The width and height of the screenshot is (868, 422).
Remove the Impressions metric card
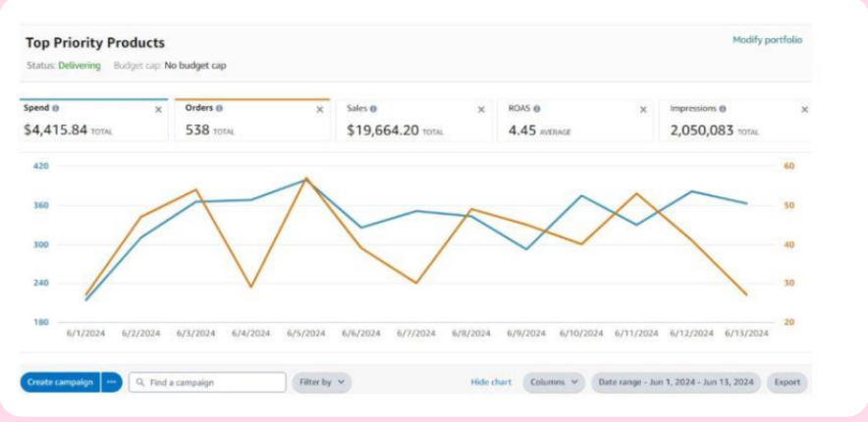click(x=805, y=110)
